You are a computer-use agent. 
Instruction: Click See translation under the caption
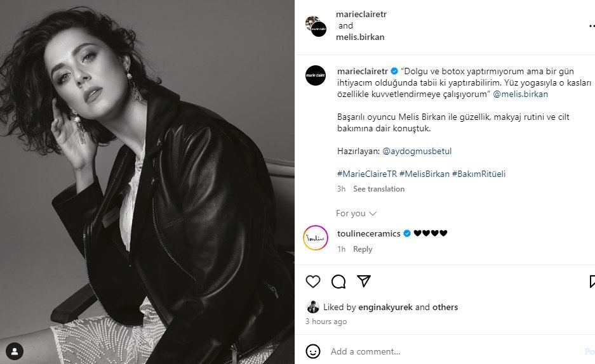[x=378, y=189]
